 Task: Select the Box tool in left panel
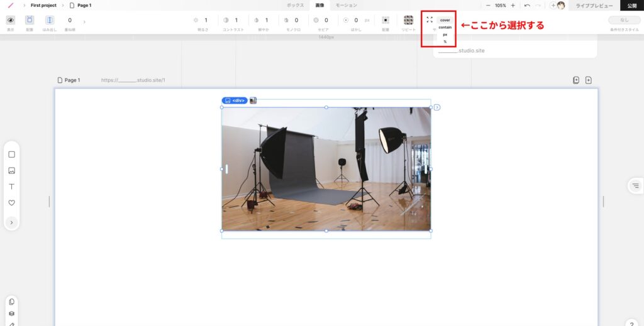click(11, 155)
